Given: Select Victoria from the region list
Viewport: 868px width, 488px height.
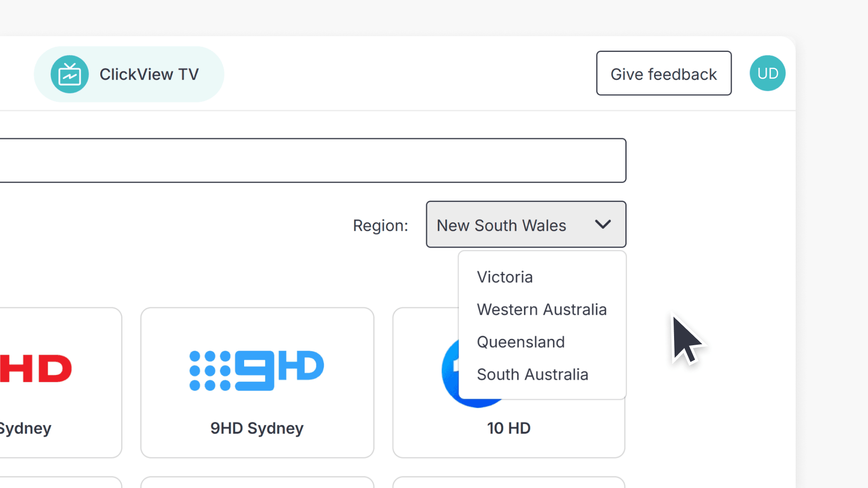Looking at the screenshot, I should pyautogui.click(x=505, y=277).
